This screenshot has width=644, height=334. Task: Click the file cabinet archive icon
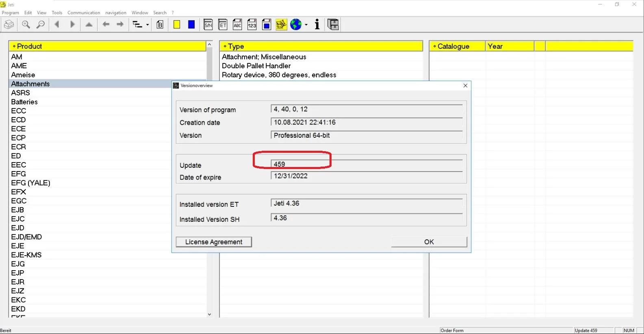pos(333,25)
